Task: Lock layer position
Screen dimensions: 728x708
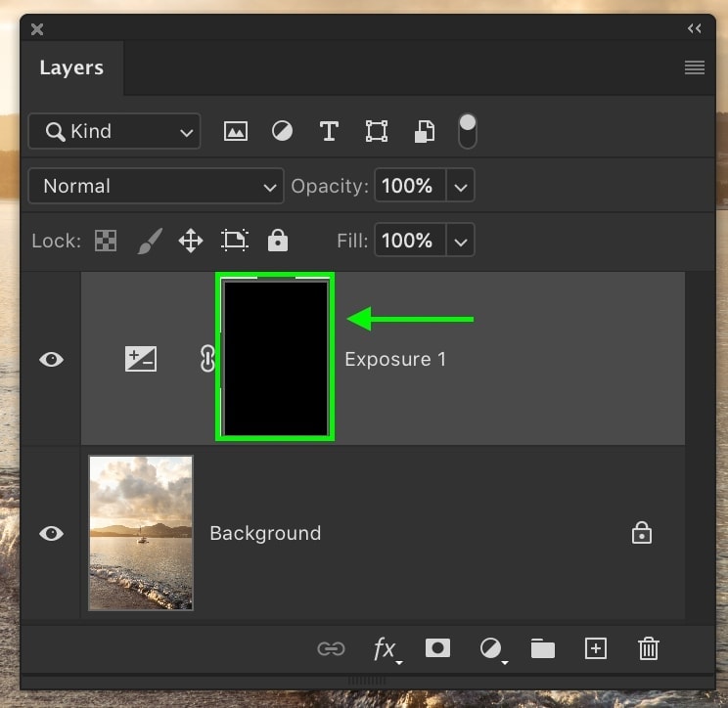Action: click(191, 241)
